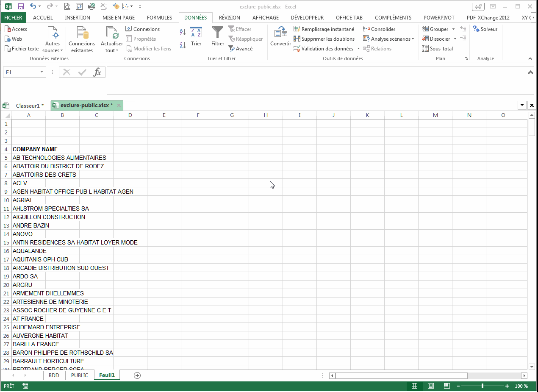Switch to Page Layout view in status bar
538x392 pixels.
[x=430, y=386]
